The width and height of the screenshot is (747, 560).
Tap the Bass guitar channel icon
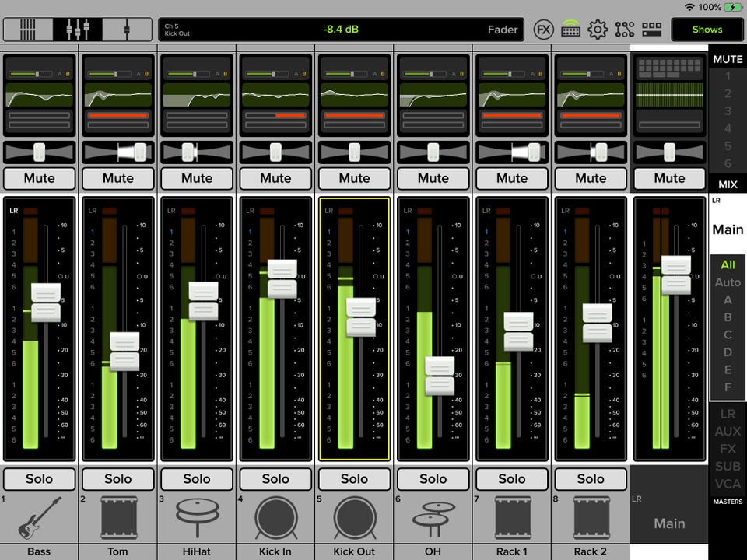coord(39,519)
